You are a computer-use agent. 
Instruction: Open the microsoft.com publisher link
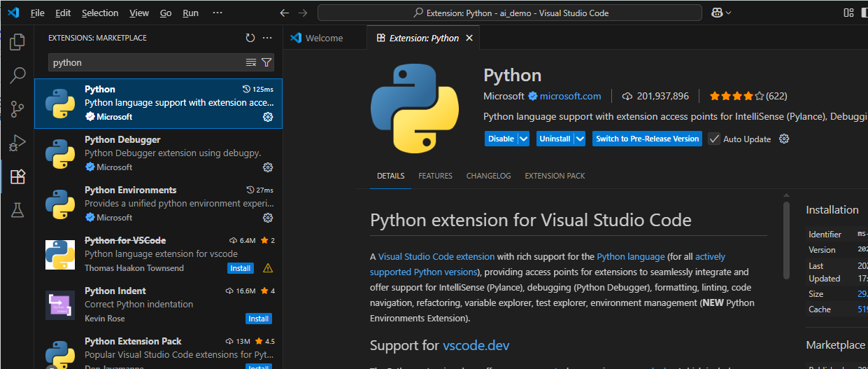570,96
